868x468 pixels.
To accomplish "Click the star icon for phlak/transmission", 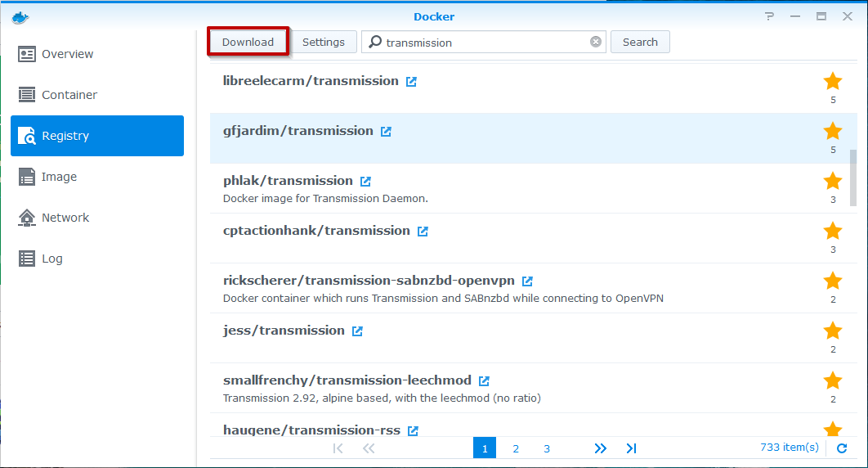I will coord(833,181).
